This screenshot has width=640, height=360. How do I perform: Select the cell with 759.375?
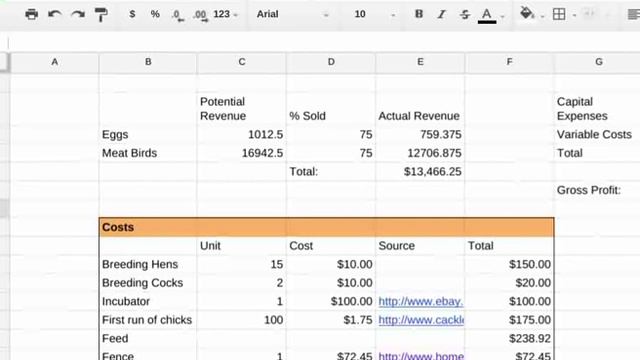tap(420, 135)
